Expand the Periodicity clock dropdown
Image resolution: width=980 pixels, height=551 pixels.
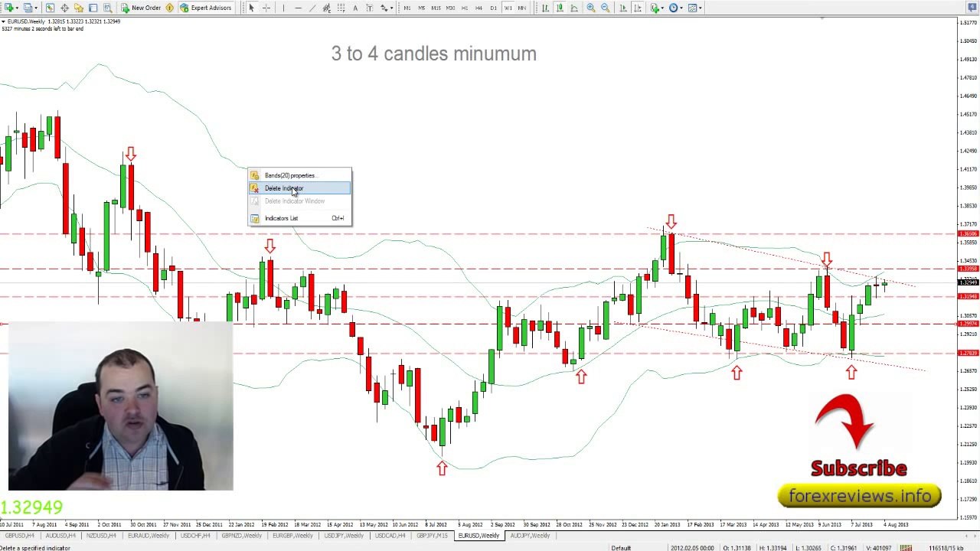[675, 8]
